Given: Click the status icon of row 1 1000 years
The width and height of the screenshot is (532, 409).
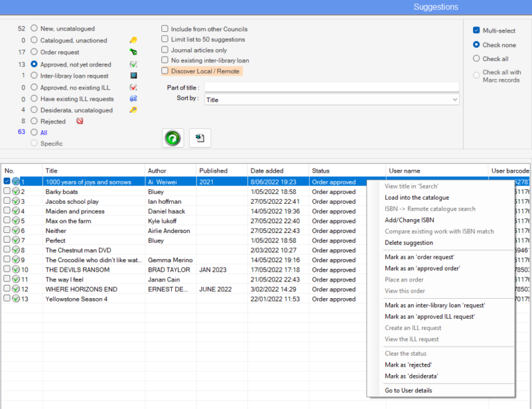Looking at the screenshot, I should 16,182.
